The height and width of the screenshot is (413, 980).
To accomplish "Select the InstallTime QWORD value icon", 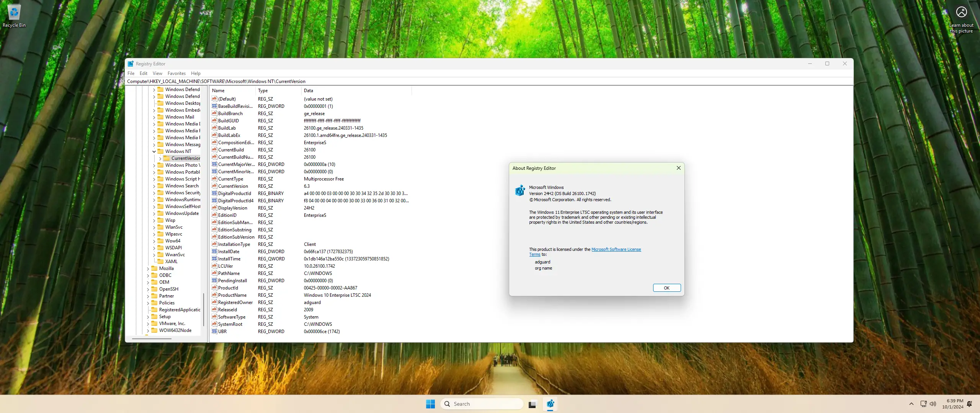I will (214, 259).
